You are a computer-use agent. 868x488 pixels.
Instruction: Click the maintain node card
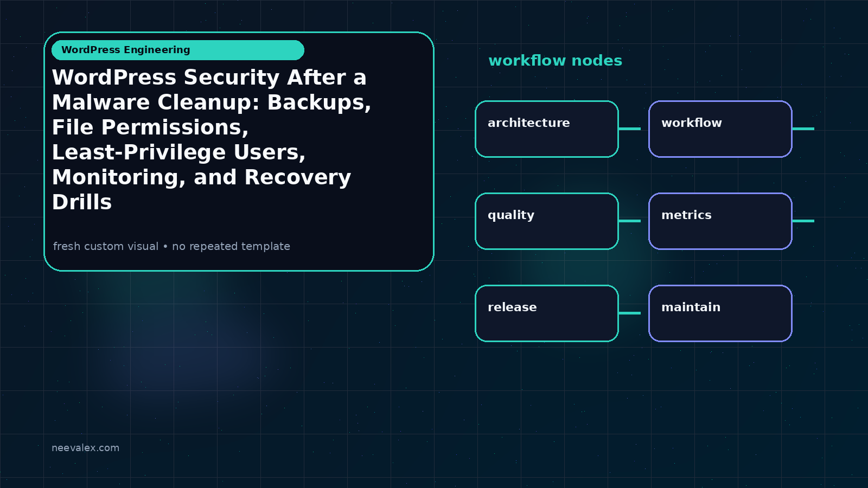coord(720,313)
